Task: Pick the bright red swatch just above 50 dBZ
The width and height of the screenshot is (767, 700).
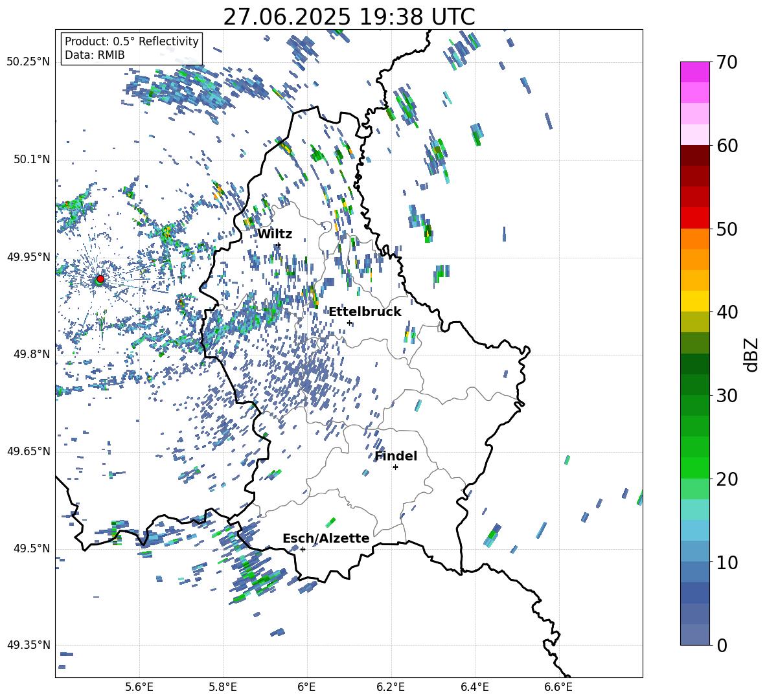Action: point(694,218)
